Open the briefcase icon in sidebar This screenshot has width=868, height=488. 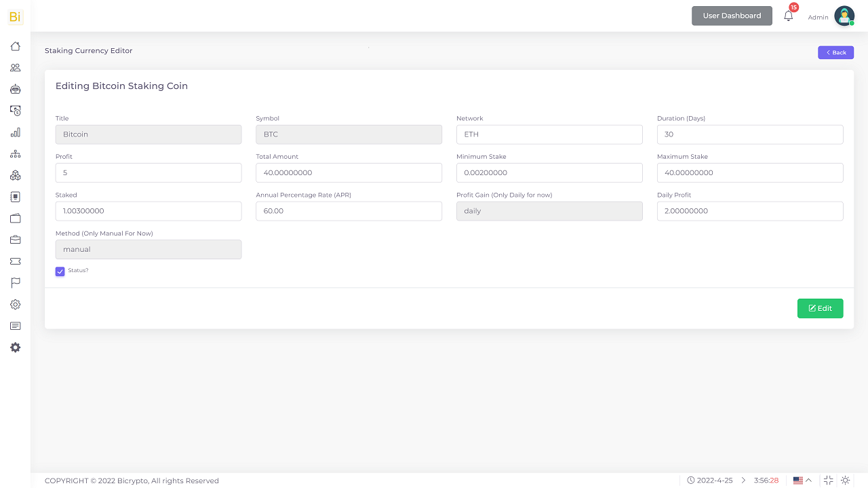point(15,240)
